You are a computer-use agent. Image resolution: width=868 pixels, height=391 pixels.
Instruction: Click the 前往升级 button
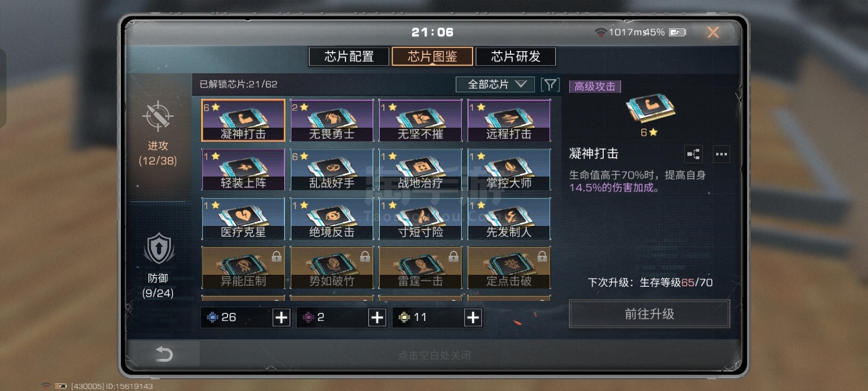coord(649,314)
